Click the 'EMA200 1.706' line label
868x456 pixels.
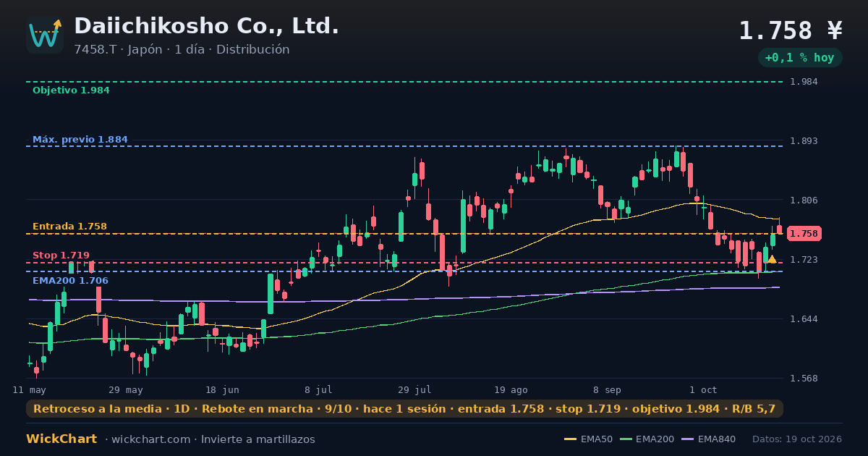point(70,281)
